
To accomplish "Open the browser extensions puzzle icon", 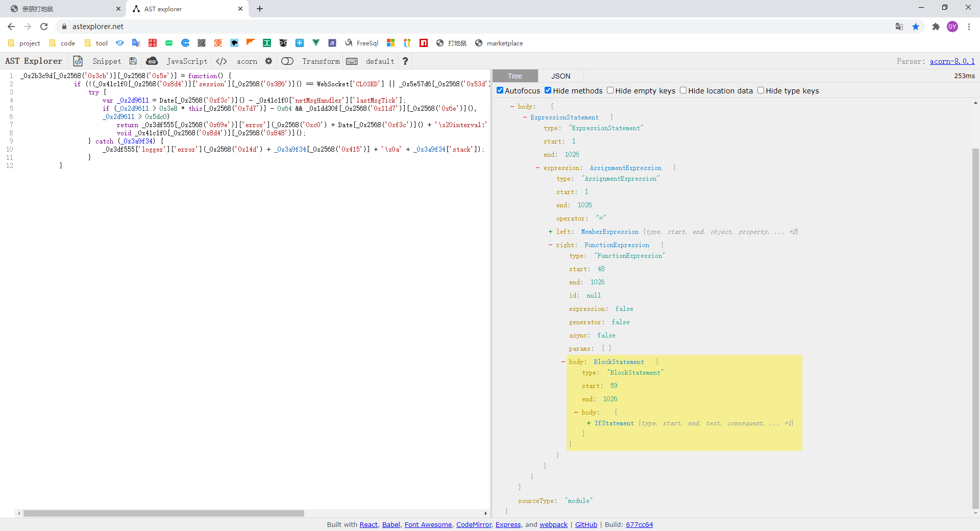I will (x=936, y=27).
